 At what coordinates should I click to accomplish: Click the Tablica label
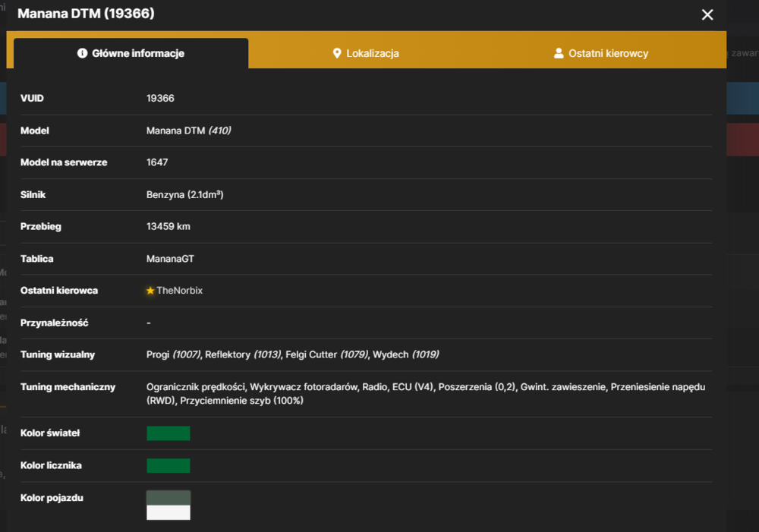(x=36, y=259)
